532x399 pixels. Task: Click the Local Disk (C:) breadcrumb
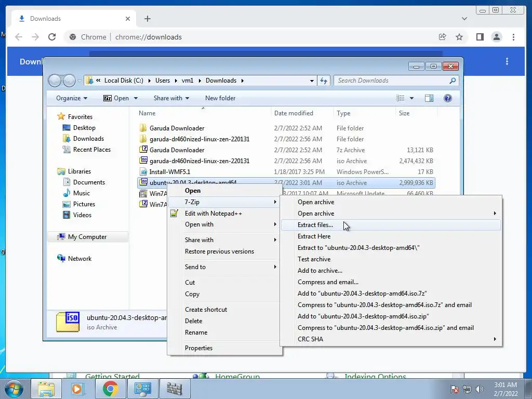click(x=124, y=81)
